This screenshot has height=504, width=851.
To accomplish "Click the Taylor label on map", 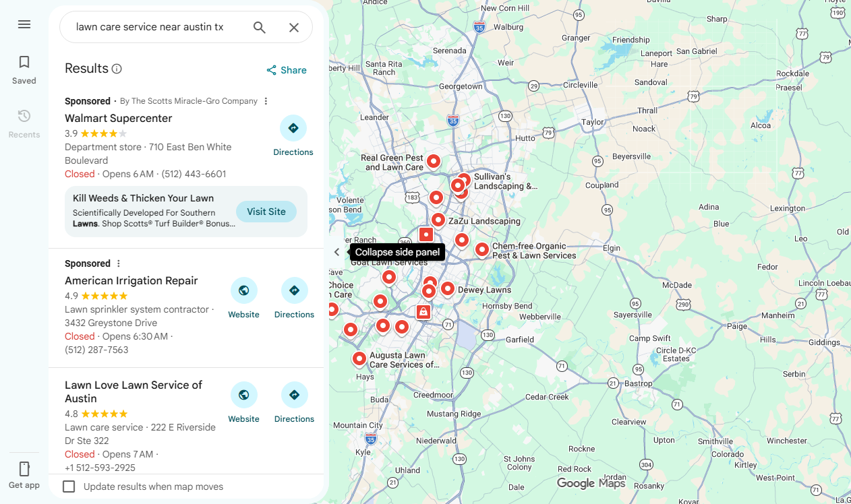I will tap(593, 122).
